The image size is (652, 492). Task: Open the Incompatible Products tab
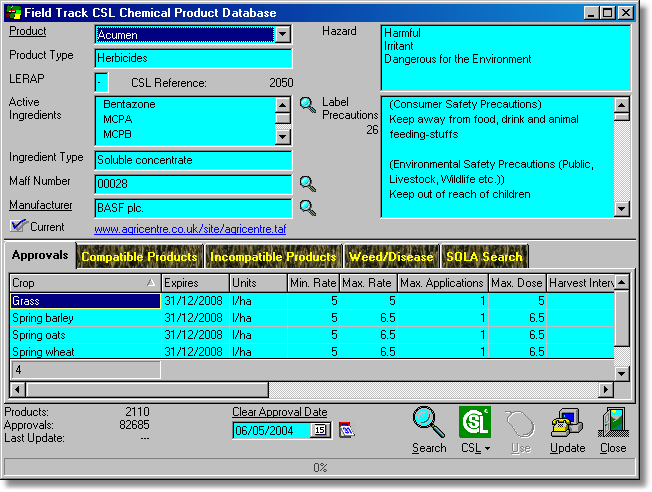273,257
